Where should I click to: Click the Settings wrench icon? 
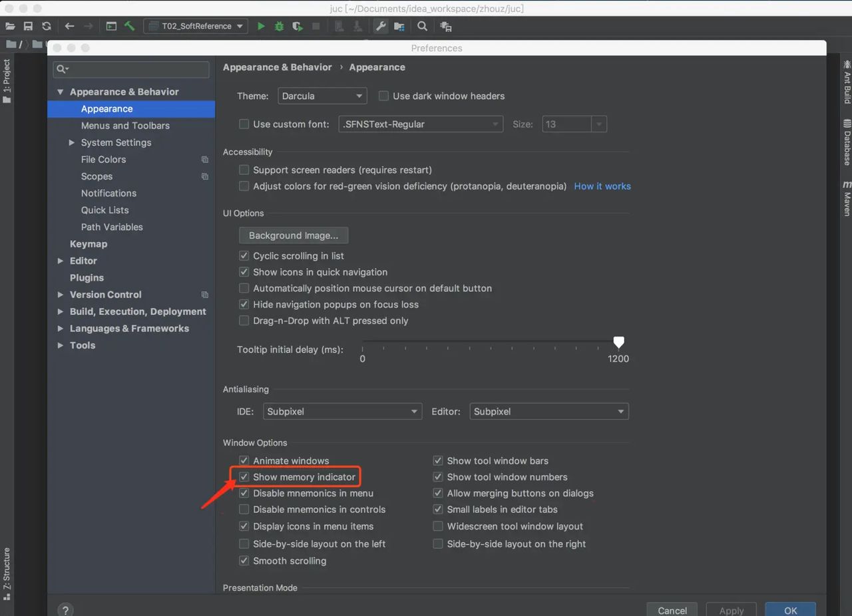[380, 26]
